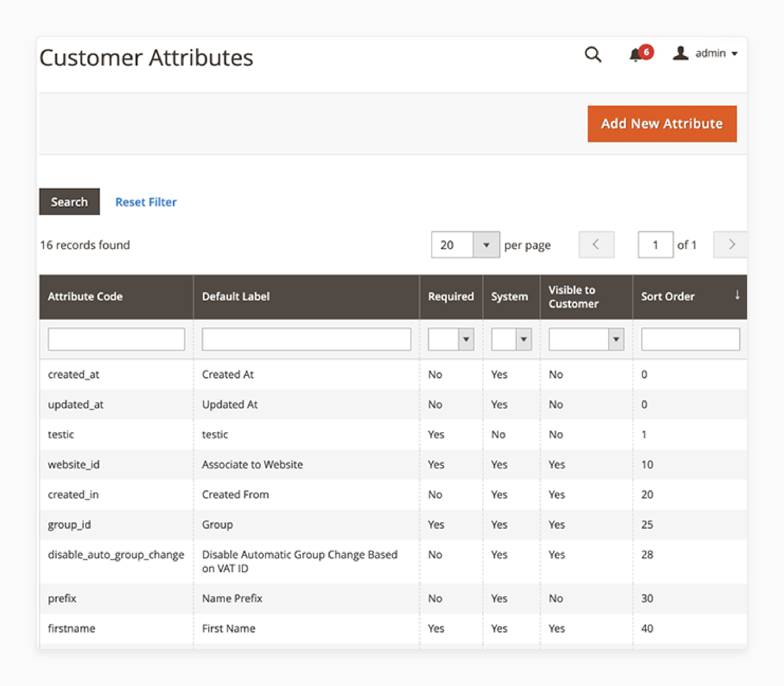The height and width of the screenshot is (686, 784).
Task: Click the Search button
Action: click(69, 202)
